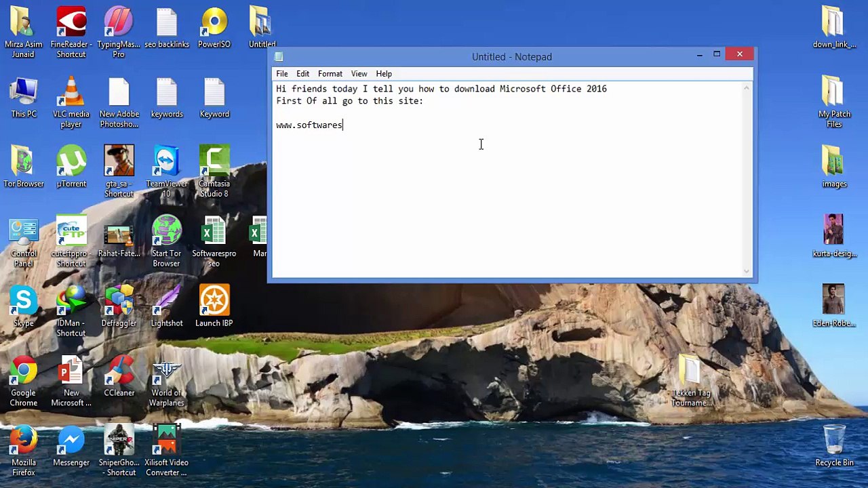Select the Softwarespro seo Excel file
Screen dimensions: 868x488
pyautogui.click(x=214, y=242)
